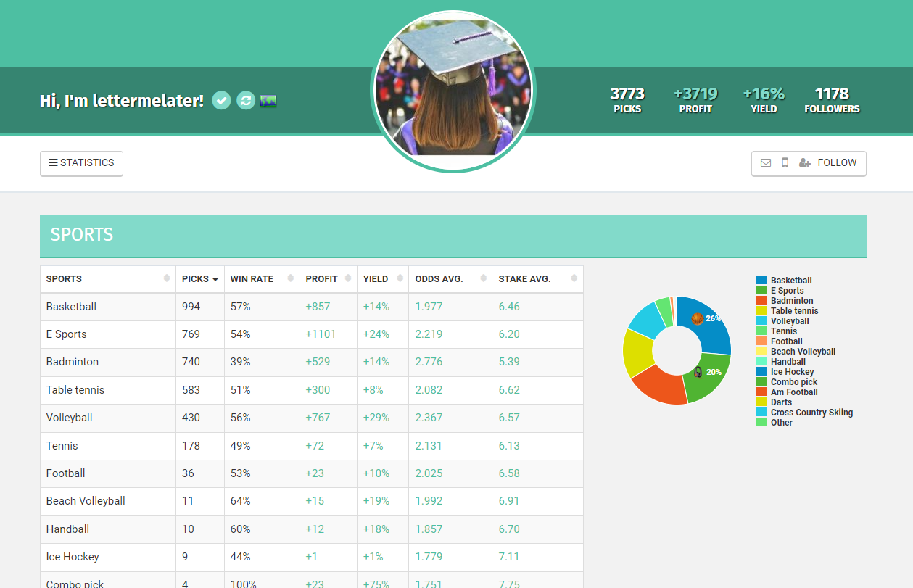
Task: Click the +29% yield value for Volleyball
Action: tap(376, 418)
